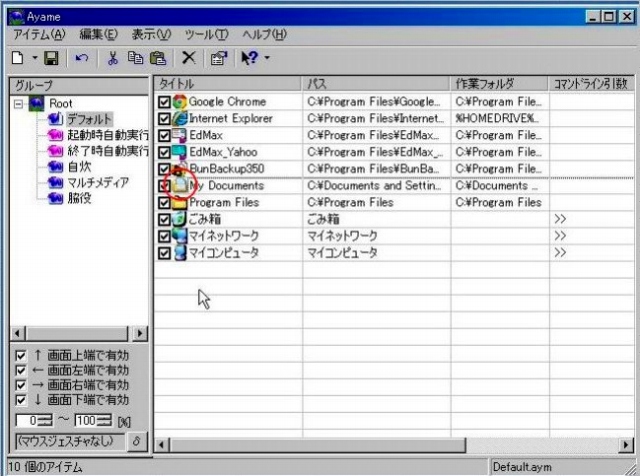Image resolution: width=640 pixels, height=476 pixels.
Task: Uncheck the EdMax item checkbox
Action: (164, 136)
